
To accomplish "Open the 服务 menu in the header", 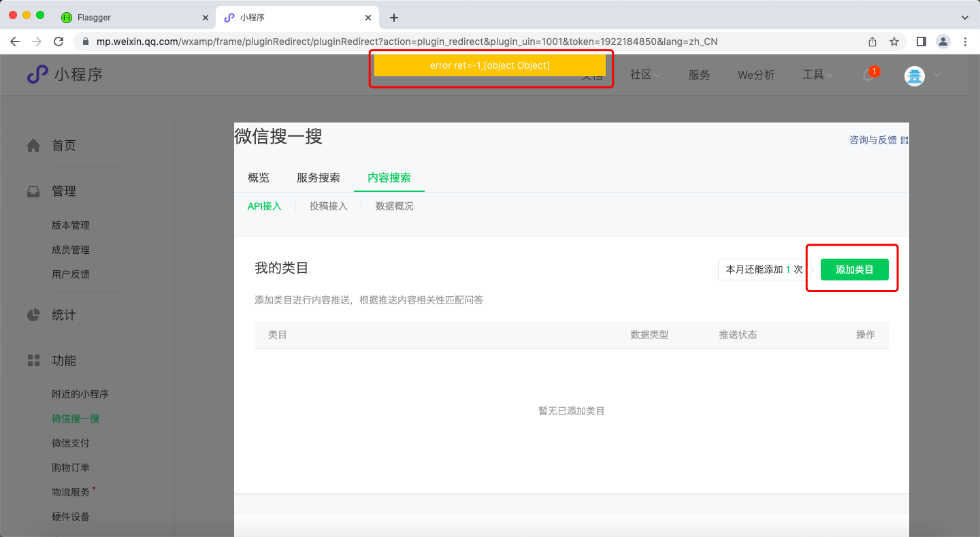I will click(699, 75).
